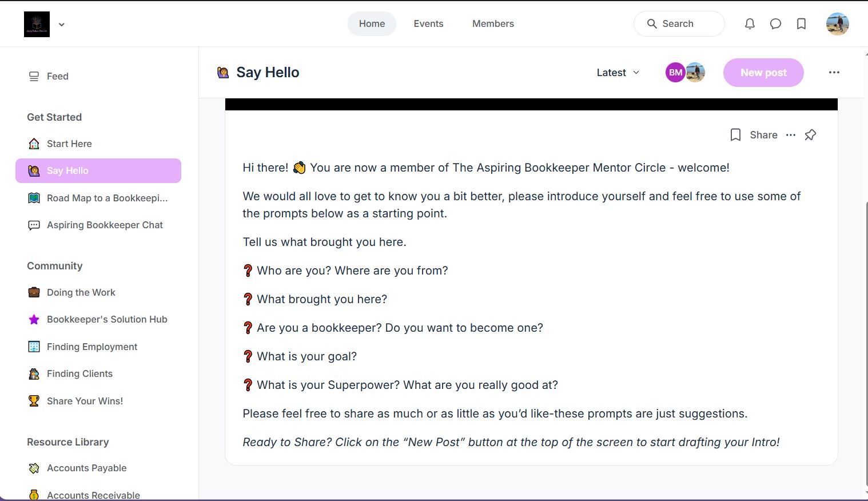Open the Latest sort dropdown
Viewport: 868px width, 501px height.
coord(618,73)
